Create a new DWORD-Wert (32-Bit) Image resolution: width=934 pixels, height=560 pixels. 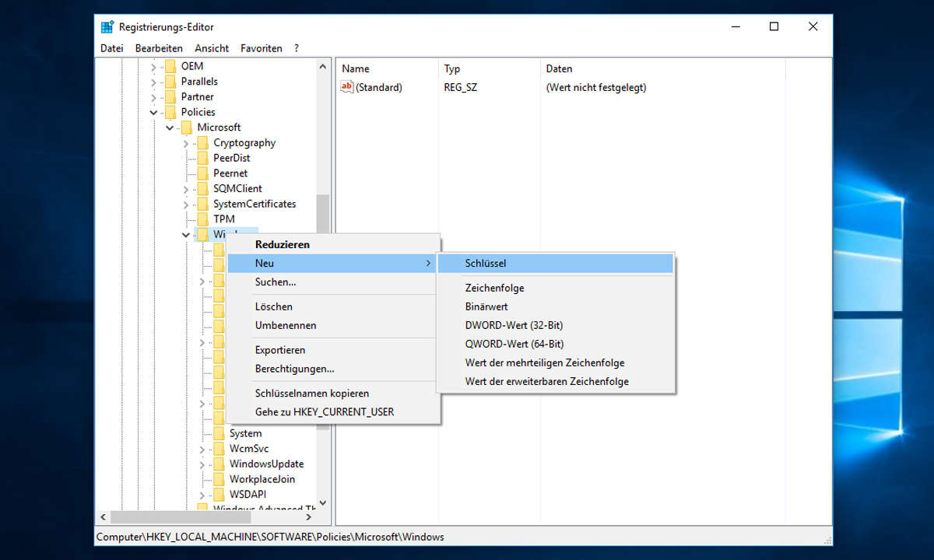pos(555,325)
